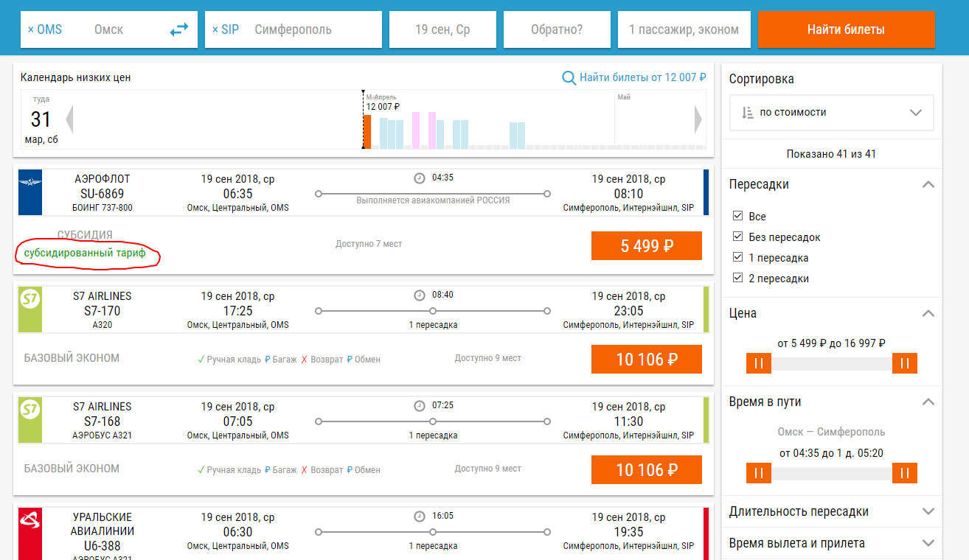Click the субсидированный тариф link
Viewport: 969px width, 560px height.
tap(85, 253)
